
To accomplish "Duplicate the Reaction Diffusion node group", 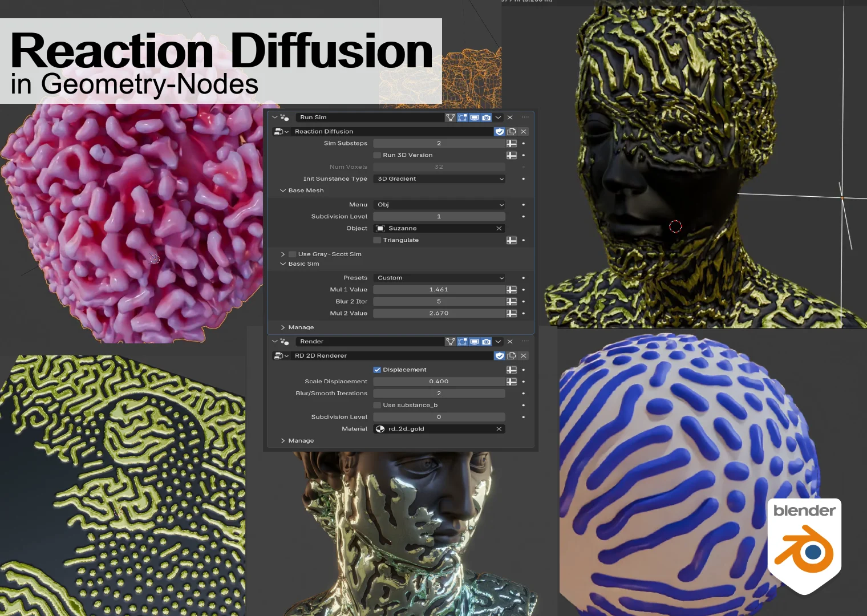I will 512,132.
